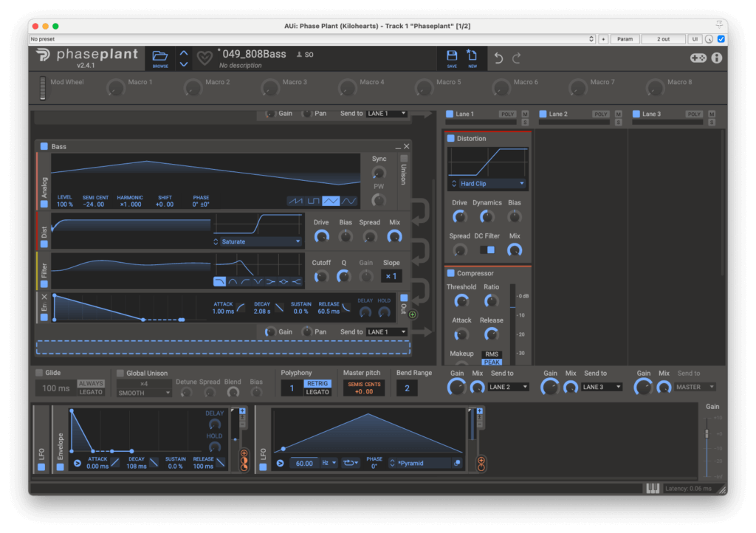Remove the envelope module with X

44,297
